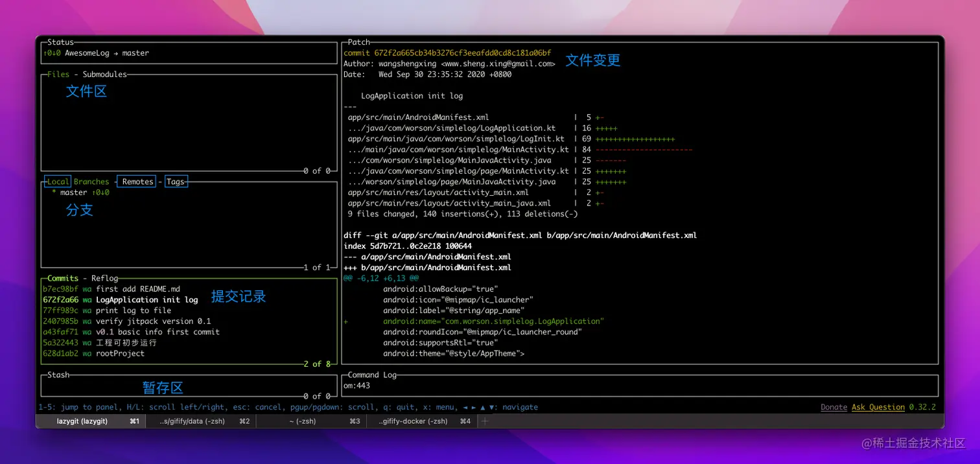
Task: Click the keybinding hints line at bottom
Action: point(288,408)
